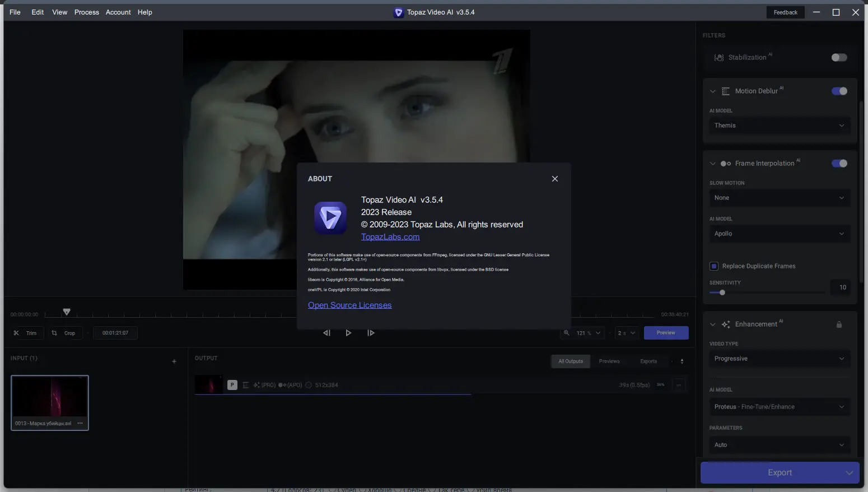Collapse the Frame Interpolation section

coord(713,164)
